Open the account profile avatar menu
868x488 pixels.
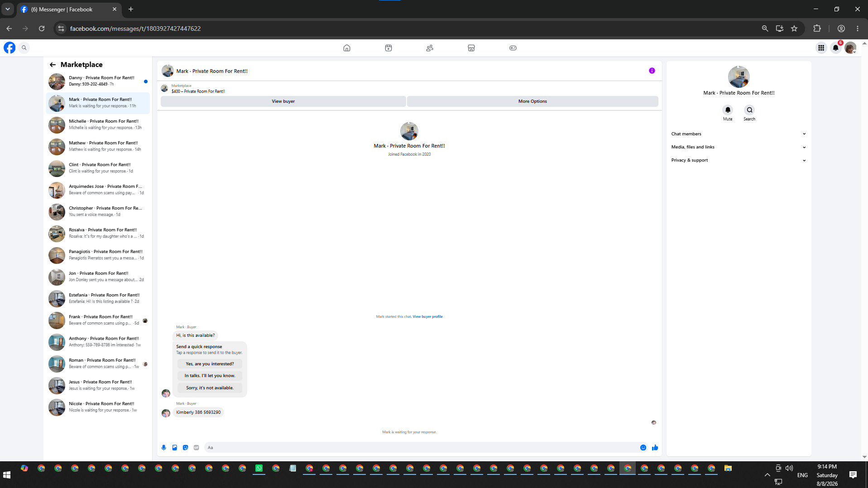point(850,48)
